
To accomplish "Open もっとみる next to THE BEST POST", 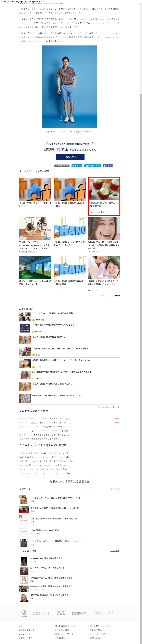I will pyautogui.click(x=115, y=551).
